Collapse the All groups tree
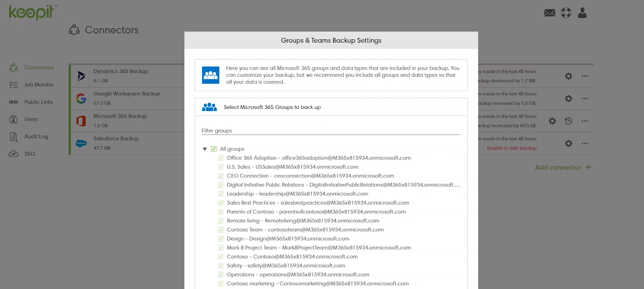This screenshot has width=644, height=289. click(205, 149)
